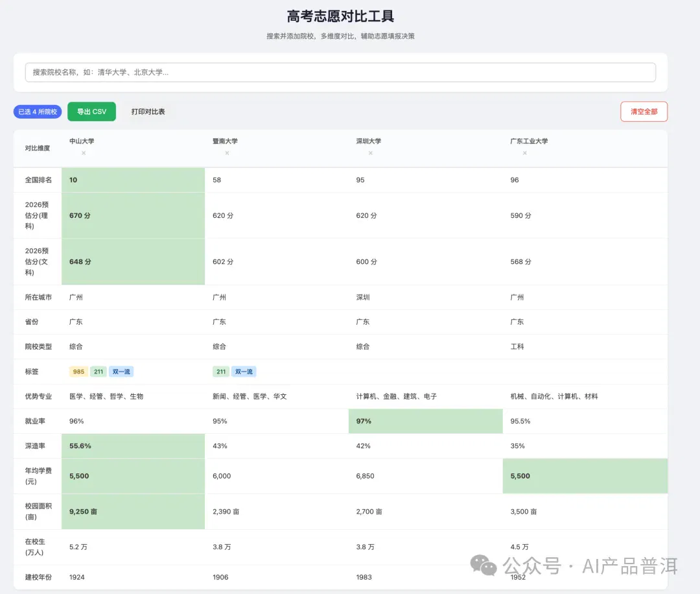Image resolution: width=700 pixels, height=594 pixels.
Task: Select the 就业率 row label
Action: 35,421
